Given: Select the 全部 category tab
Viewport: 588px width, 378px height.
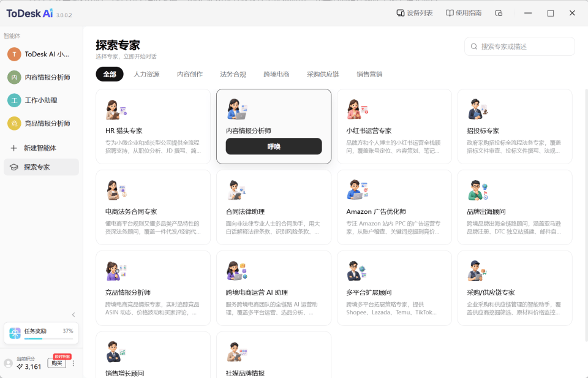Looking at the screenshot, I should [110, 74].
